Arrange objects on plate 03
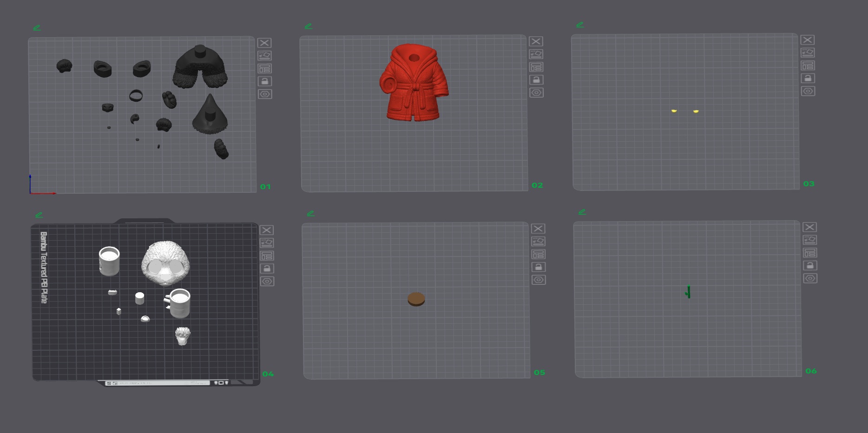The height and width of the screenshot is (433, 868). pyautogui.click(x=808, y=66)
